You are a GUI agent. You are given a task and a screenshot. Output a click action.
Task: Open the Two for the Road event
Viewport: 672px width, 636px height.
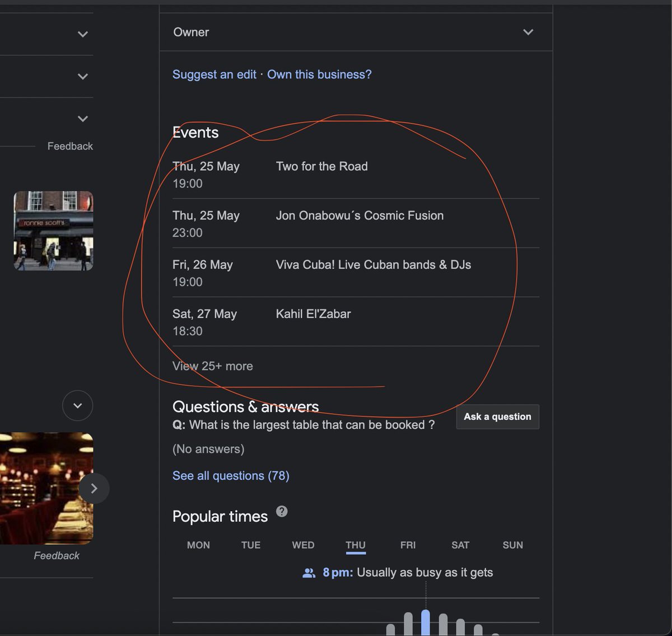click(x=322, y=166)
